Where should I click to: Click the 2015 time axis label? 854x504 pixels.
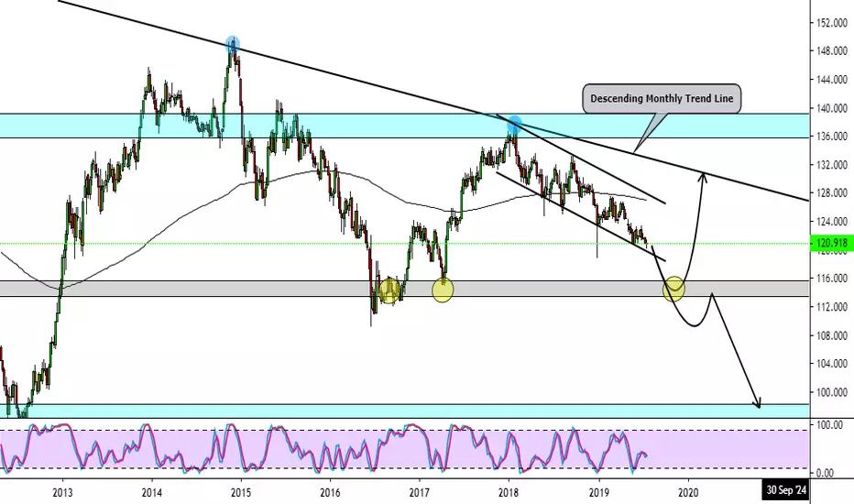tap(241, 493)
